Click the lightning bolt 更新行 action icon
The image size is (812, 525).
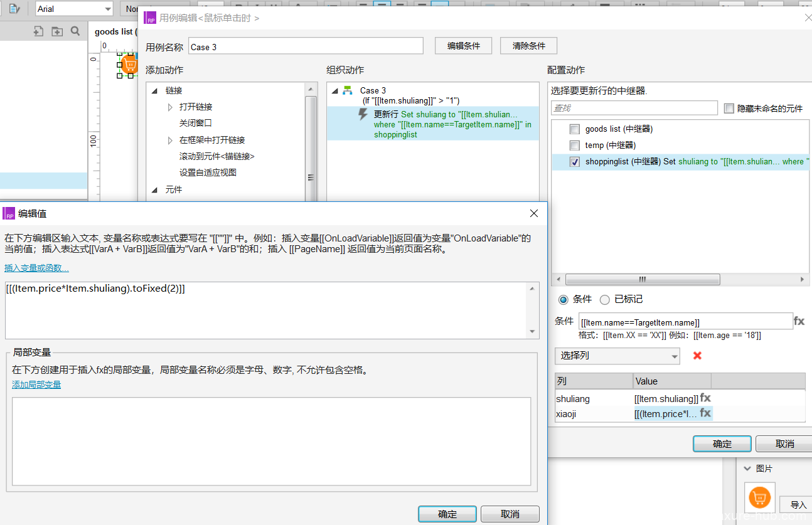click(363, 114)
